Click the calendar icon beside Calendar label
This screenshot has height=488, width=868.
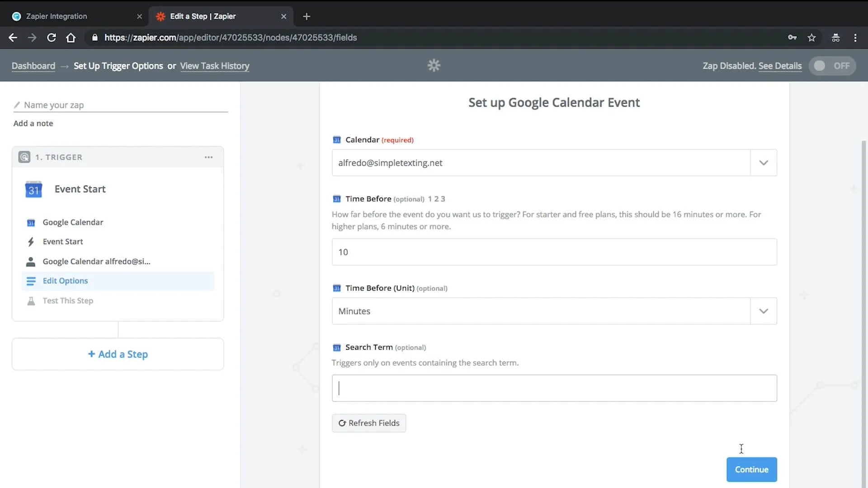tap(337, 140)
